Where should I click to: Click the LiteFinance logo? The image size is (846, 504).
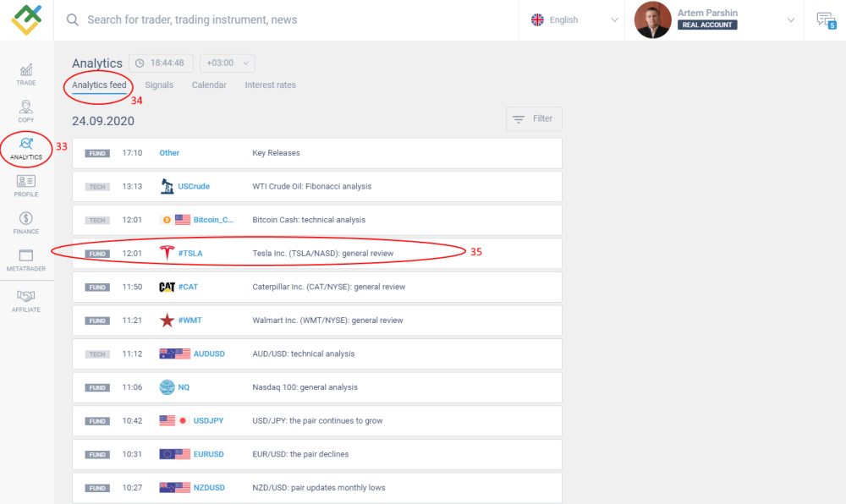click(x=26, y=19)
